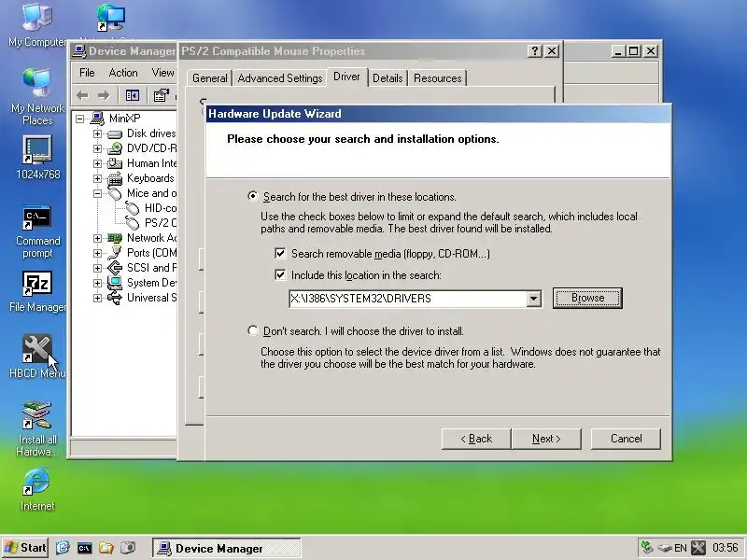This screenshot has width=747, height=560.
Task: Collapse the MiniXP root tree node
Action: (79, 119)
